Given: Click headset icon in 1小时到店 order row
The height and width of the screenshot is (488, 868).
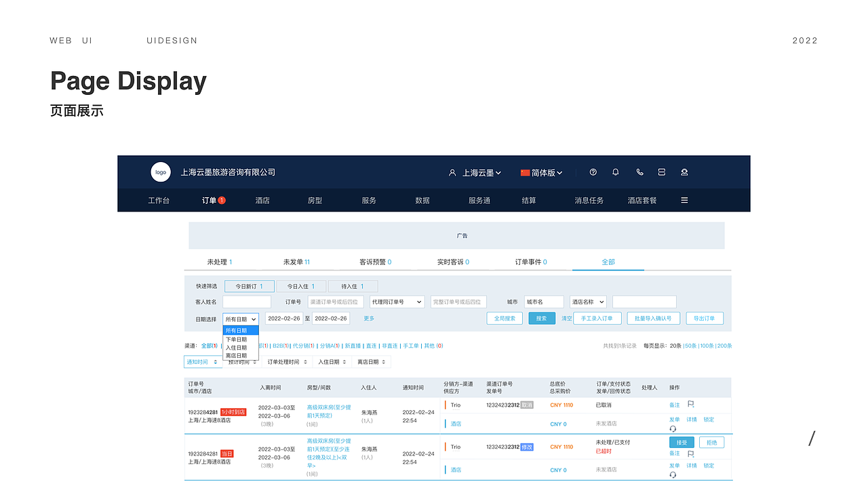Looking at the screenshot, I should point(673,428).
